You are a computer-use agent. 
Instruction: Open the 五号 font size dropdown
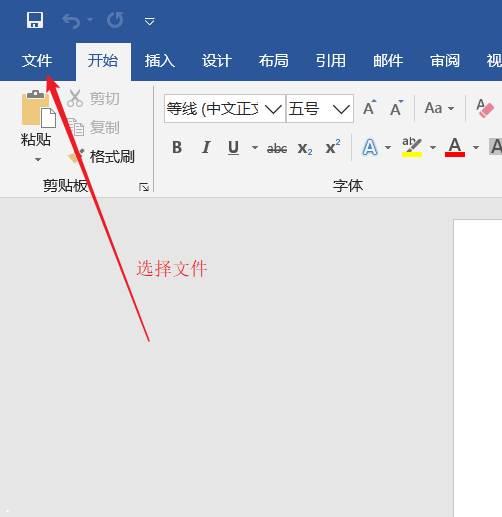coord(341,109)
